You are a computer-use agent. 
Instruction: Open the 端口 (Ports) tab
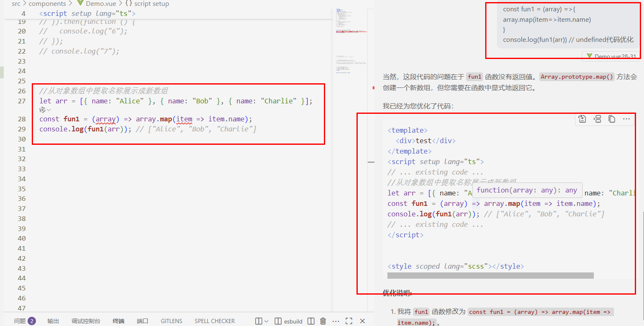coord(143,321)
